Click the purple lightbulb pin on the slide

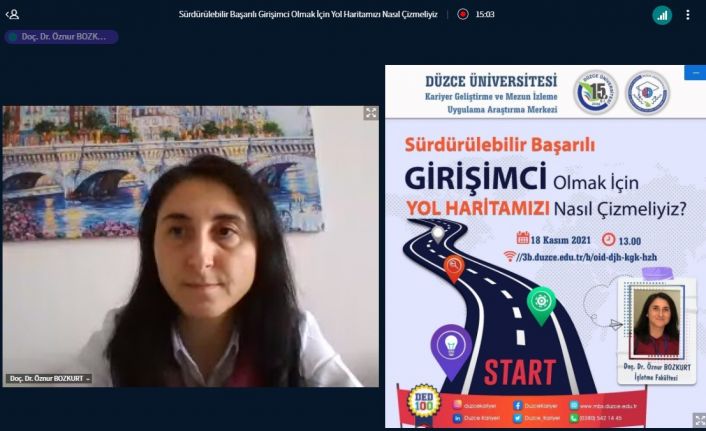[x=450, y=344]
